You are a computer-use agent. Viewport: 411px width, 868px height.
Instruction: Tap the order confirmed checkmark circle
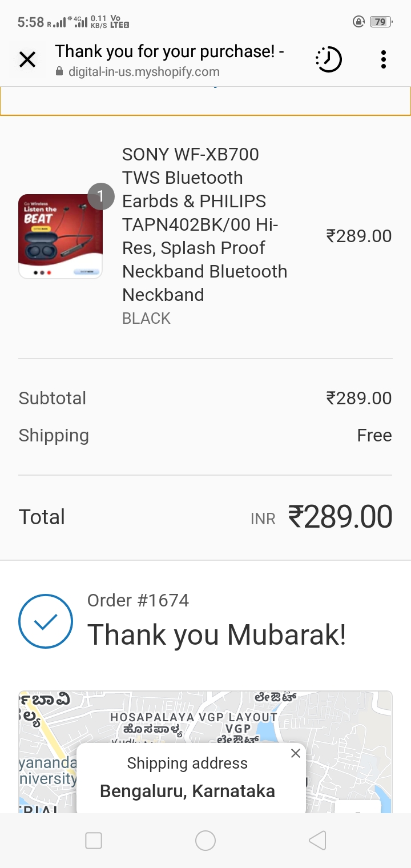46,621
